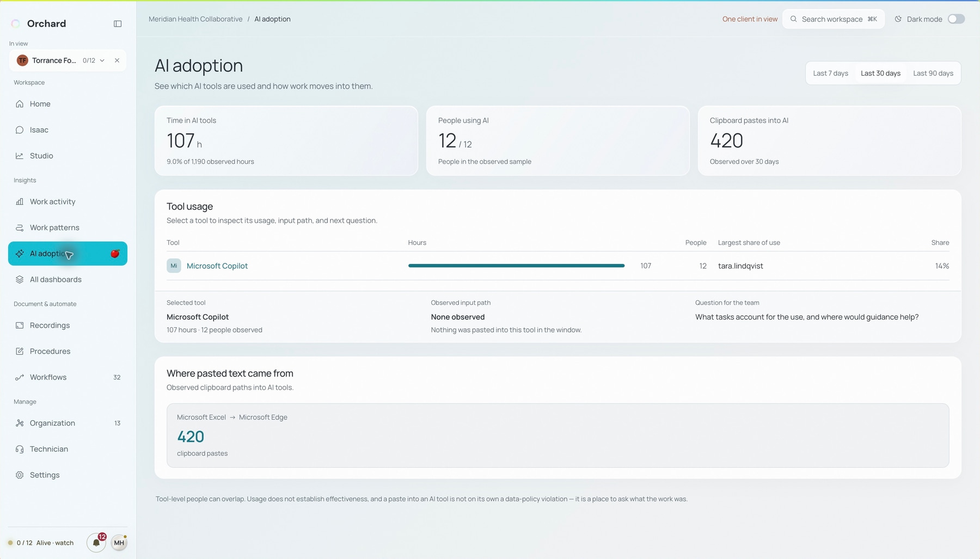Open Work patterns icon
The height and width of the screenshot is (559, 980).
(20, 228)
